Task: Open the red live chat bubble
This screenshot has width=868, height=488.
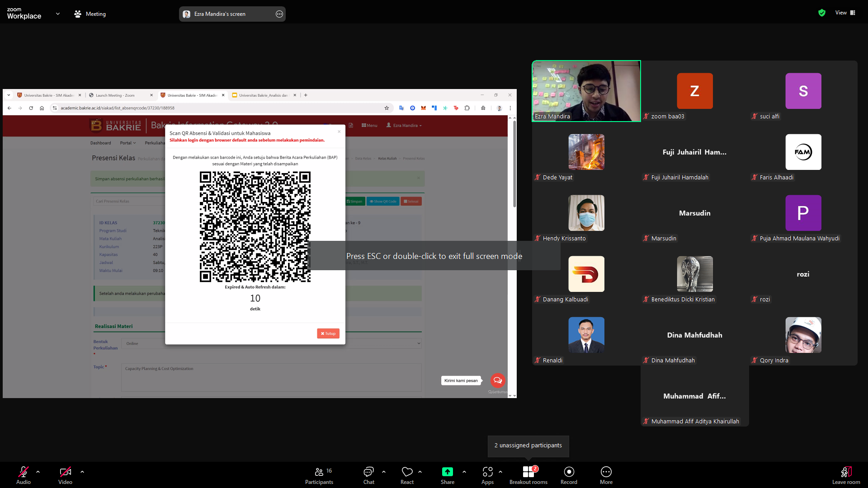Action: click(x=498, y=380)
